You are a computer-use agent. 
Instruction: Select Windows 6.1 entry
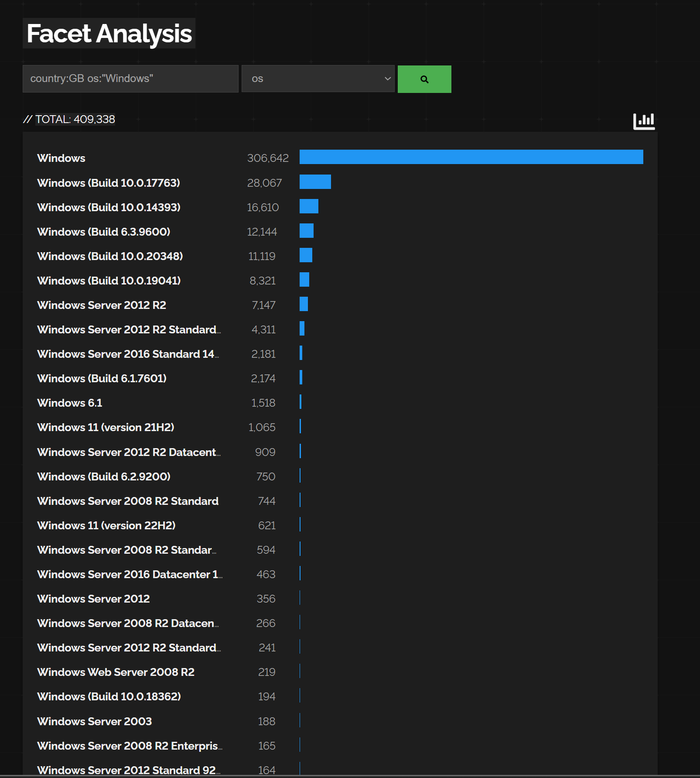tap(70, 403)
